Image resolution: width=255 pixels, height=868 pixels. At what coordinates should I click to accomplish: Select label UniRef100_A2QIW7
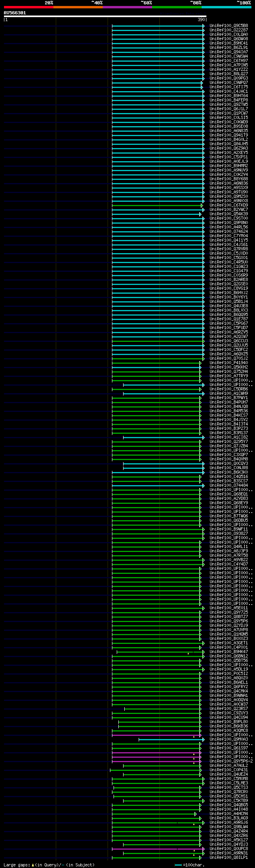pyautogui.click(x=229, y=336)
